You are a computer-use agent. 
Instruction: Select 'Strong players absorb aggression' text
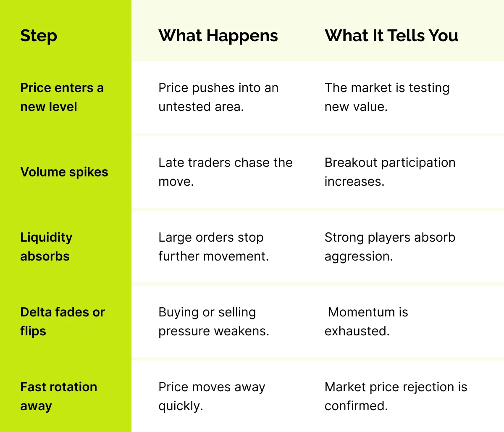[x=390, y=247]
